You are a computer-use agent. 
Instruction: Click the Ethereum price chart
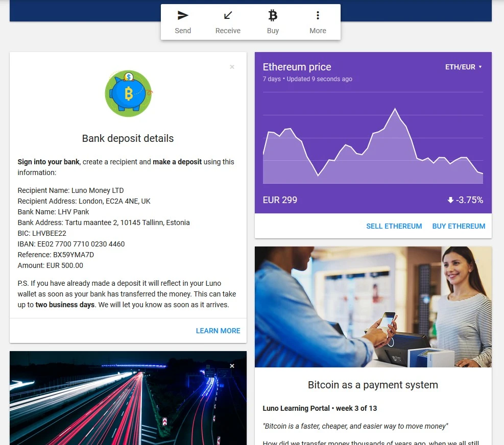pos(373,138)
